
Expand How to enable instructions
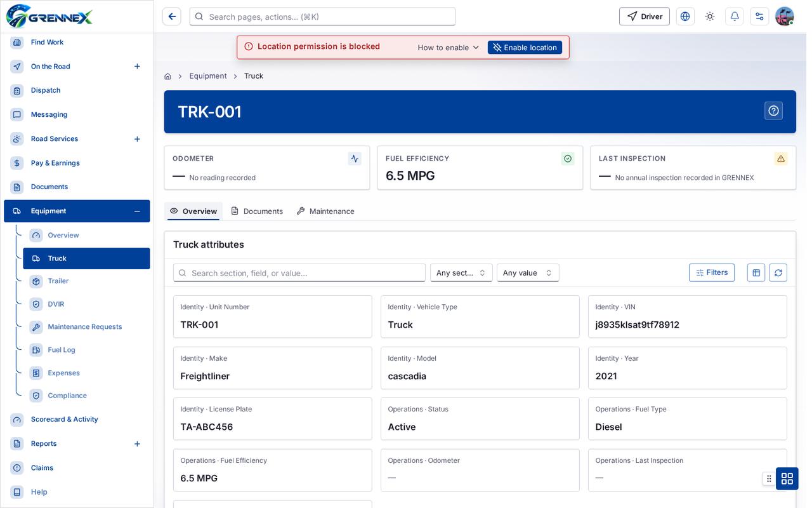tap(448, 48)
